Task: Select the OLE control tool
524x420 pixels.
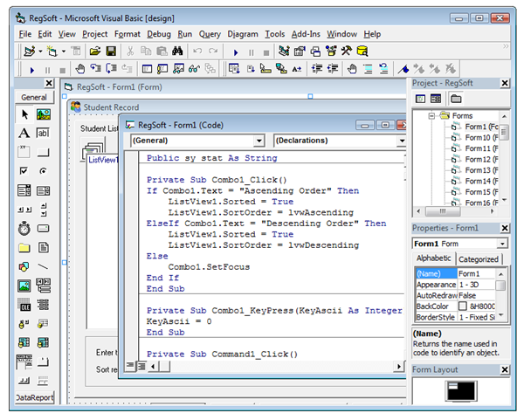Action: point(24,305)
